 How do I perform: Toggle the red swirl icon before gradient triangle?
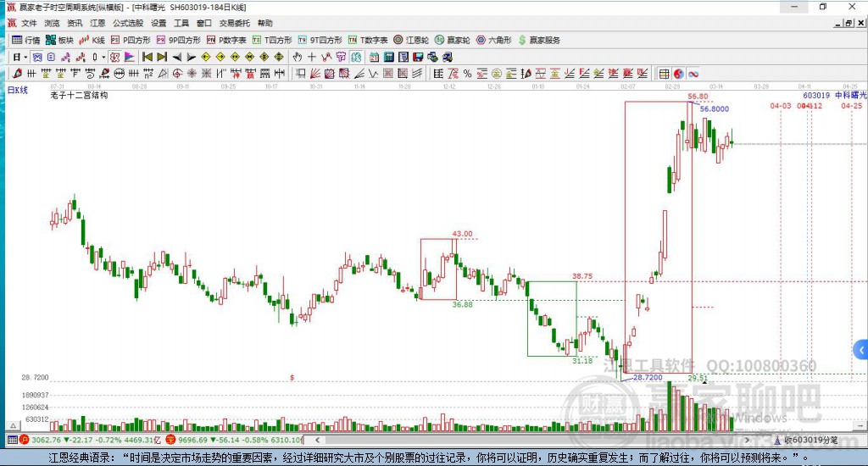[x=114, y=57]
